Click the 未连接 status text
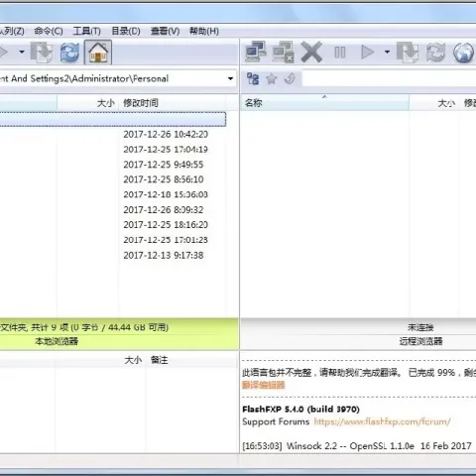The height and width of the screenshot is (476, 476). point(420,327)
